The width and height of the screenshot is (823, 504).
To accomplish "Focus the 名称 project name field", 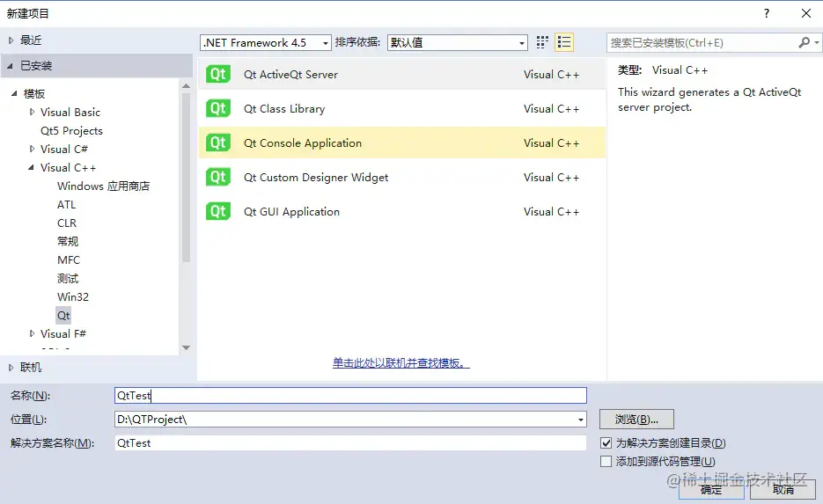I will tap(350, 396).
